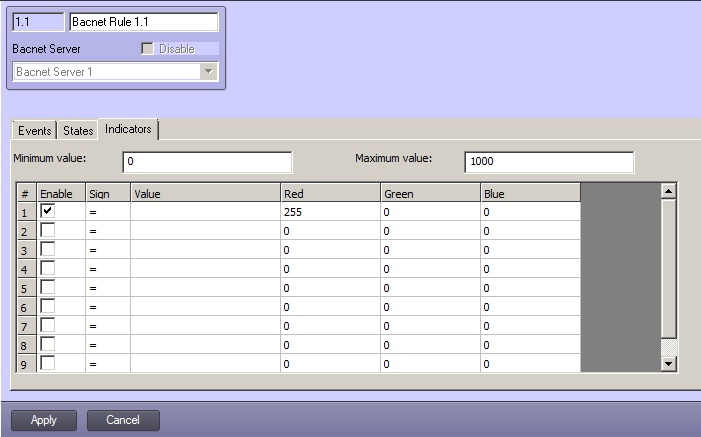Uncheck the Enable checkbox in row 1

click(47, 212)
